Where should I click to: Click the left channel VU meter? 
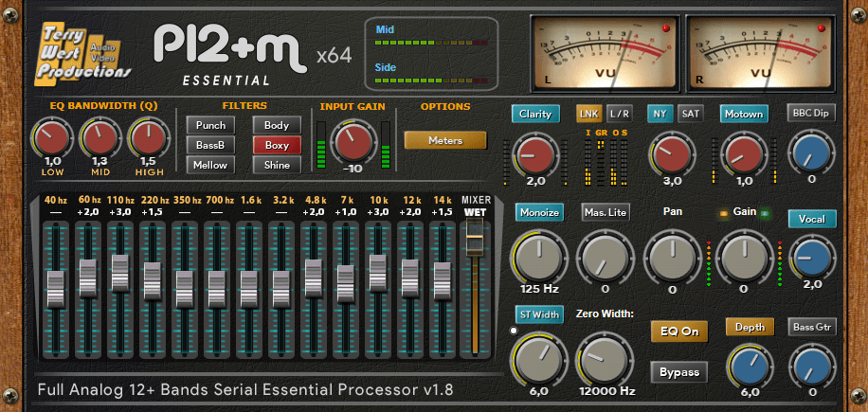[606, 53]
